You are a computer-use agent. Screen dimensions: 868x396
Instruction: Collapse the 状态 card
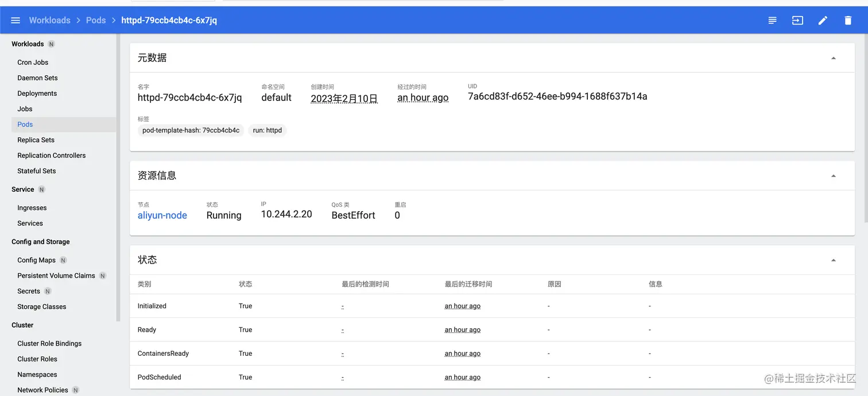click(834, 260)
